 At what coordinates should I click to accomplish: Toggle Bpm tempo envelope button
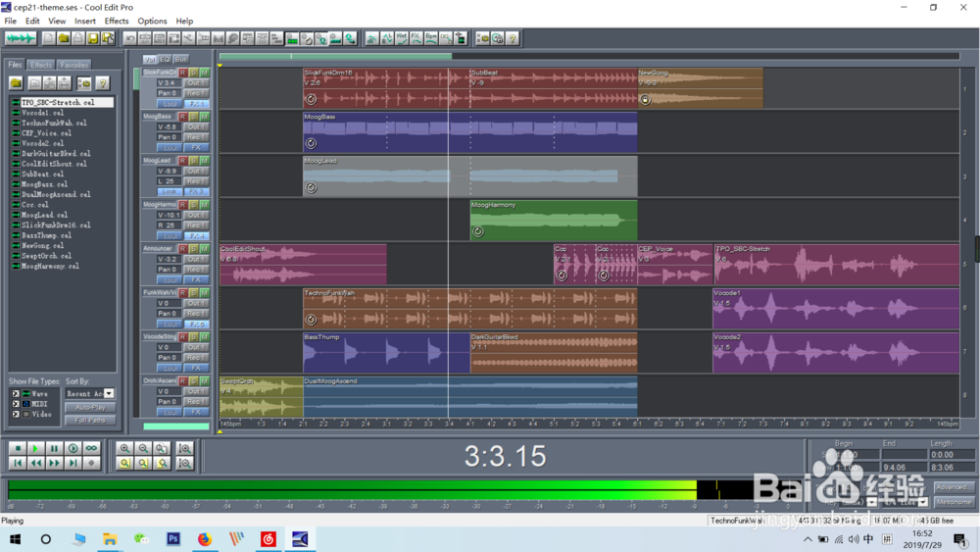(430, 39)
